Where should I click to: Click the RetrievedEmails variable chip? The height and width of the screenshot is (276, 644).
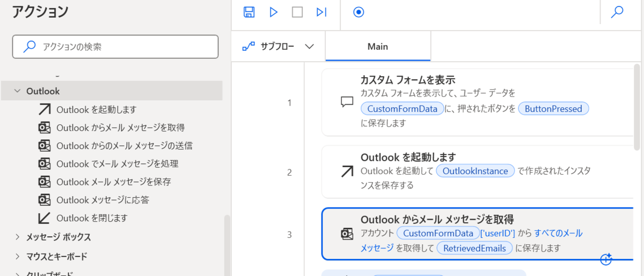tap(474, 248)
